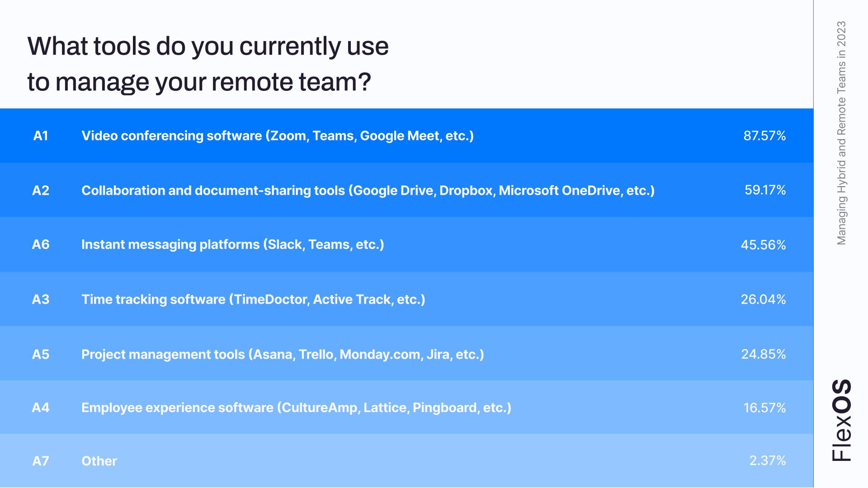Click the 87.57% percentage value

[x=764, y=136]
